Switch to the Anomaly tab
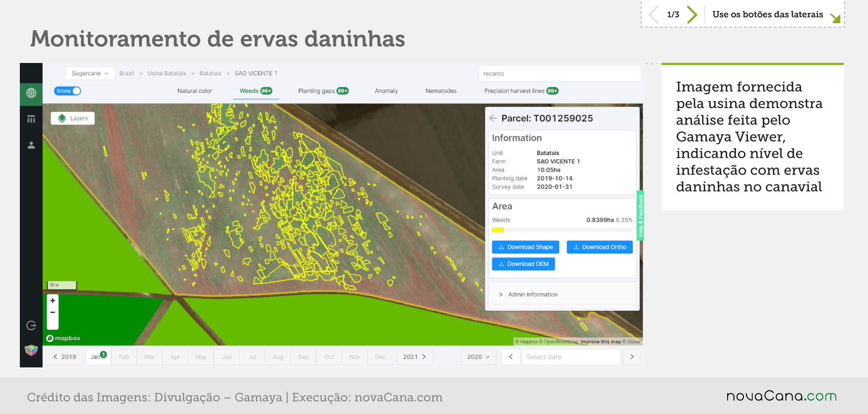The image size is (868, 414). (386, 91)
